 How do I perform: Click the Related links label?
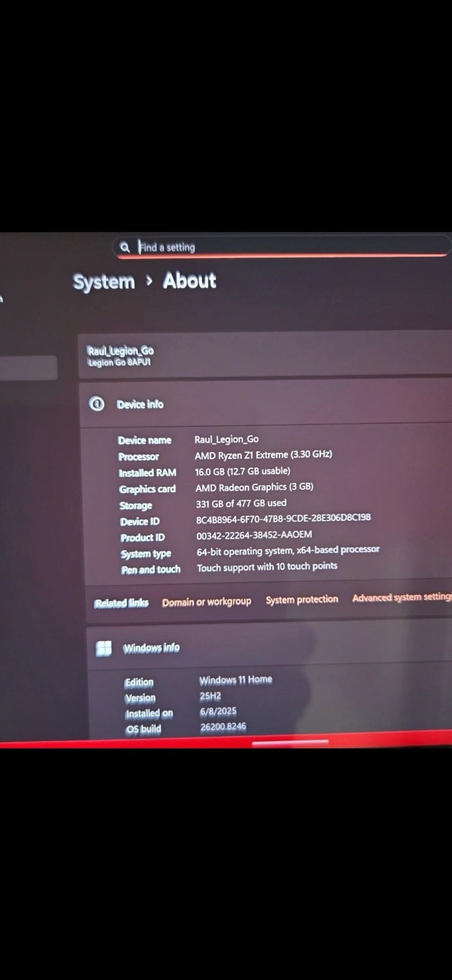[x=121, y=603]
